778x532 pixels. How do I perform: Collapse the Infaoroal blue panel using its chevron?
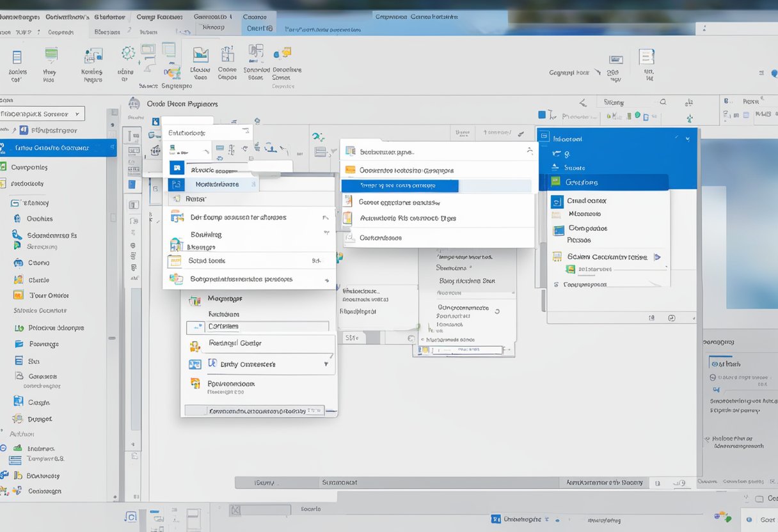pos(688,138)
